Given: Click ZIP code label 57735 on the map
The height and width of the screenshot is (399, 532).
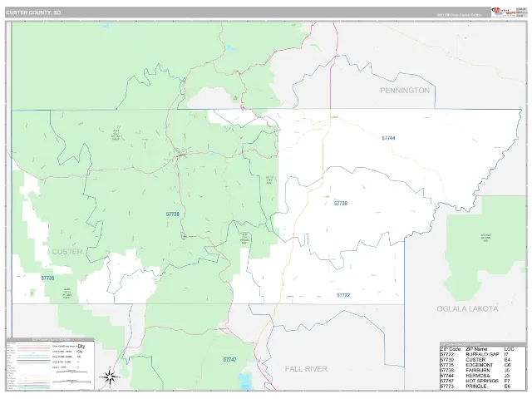Looking at the screenshot, I should [x=47, y=278].
